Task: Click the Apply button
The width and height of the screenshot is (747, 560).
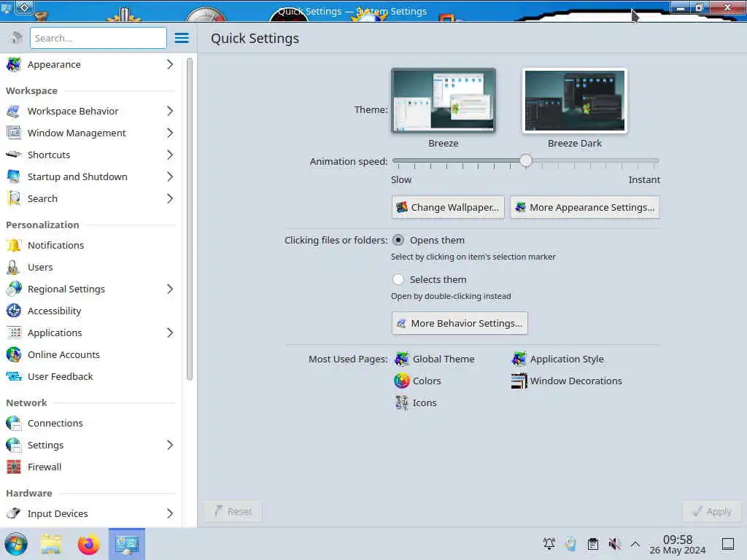Action: pyautogui.click(x=712, y=511)
